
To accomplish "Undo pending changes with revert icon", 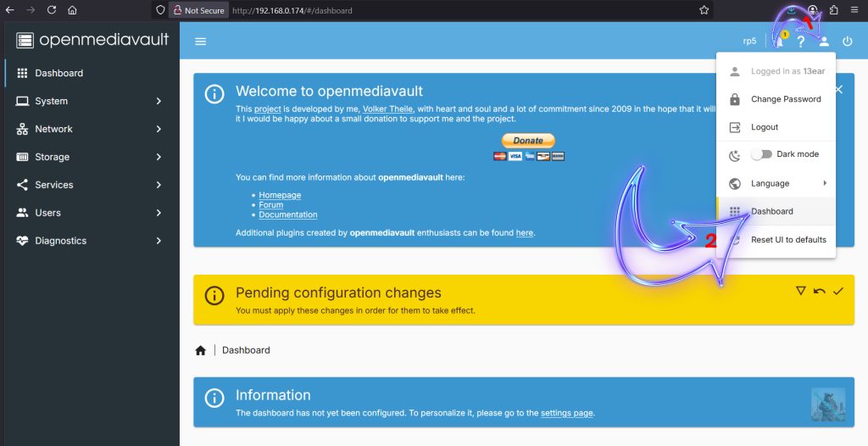I will point(819,291).
